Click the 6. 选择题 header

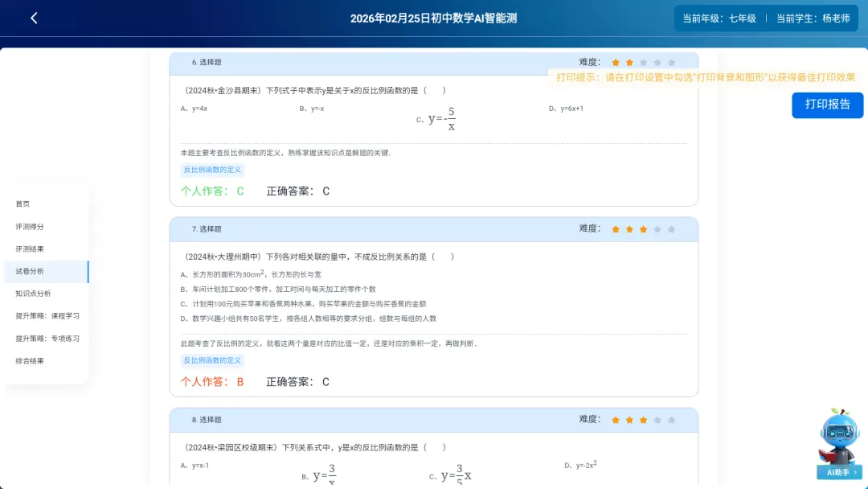(207, 63)
